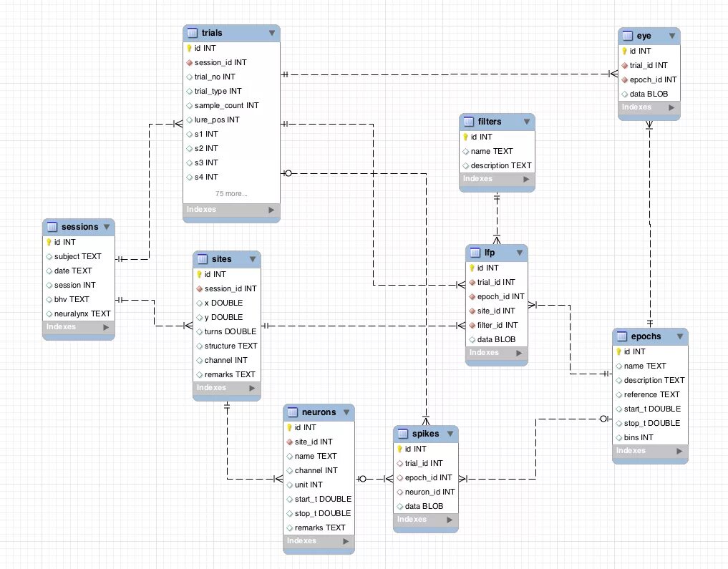Click the eye table icon
The height and width of the screenshot is (569, 728).
(x=628, y=36)
